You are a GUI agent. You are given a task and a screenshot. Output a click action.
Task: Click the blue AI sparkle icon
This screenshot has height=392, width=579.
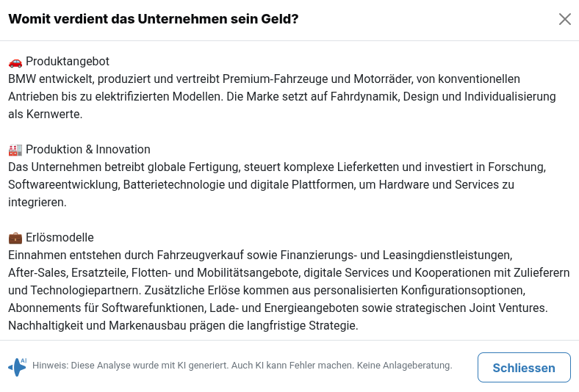coord(17,366)
